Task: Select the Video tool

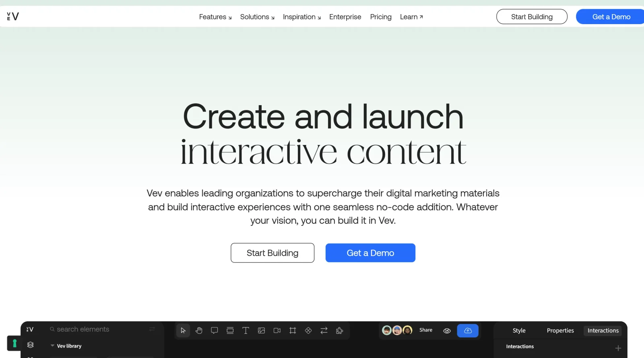Action: coord(277,331)
